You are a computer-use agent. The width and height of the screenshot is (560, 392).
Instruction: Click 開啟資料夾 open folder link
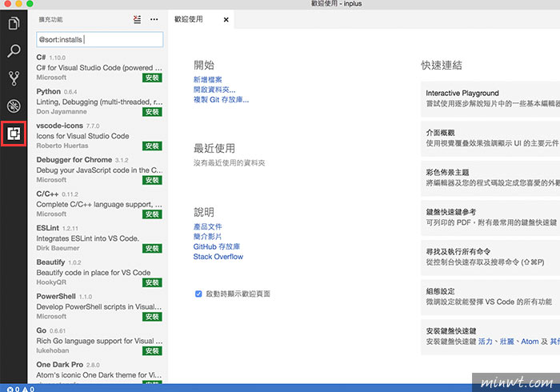[x=214, y=90]
